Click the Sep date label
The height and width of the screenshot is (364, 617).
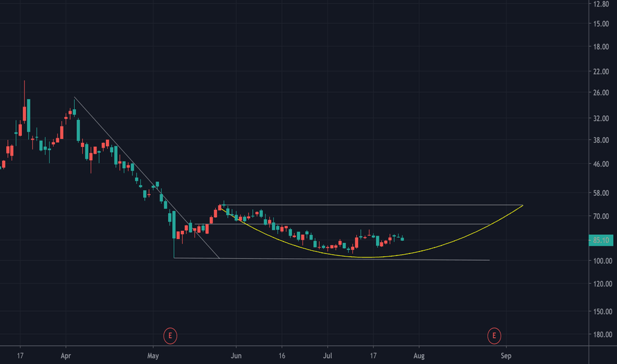tap(506, 356)
